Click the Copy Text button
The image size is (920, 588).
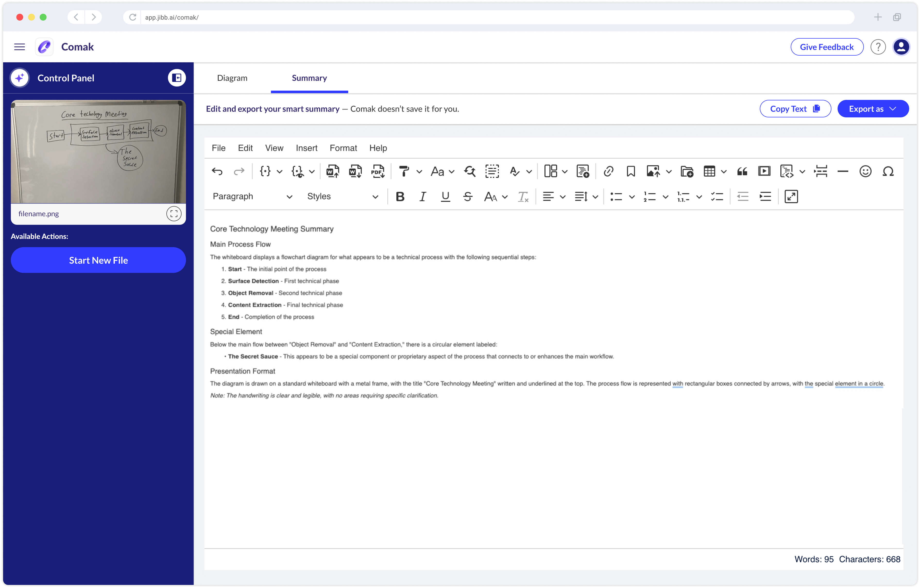coord(795,109)
